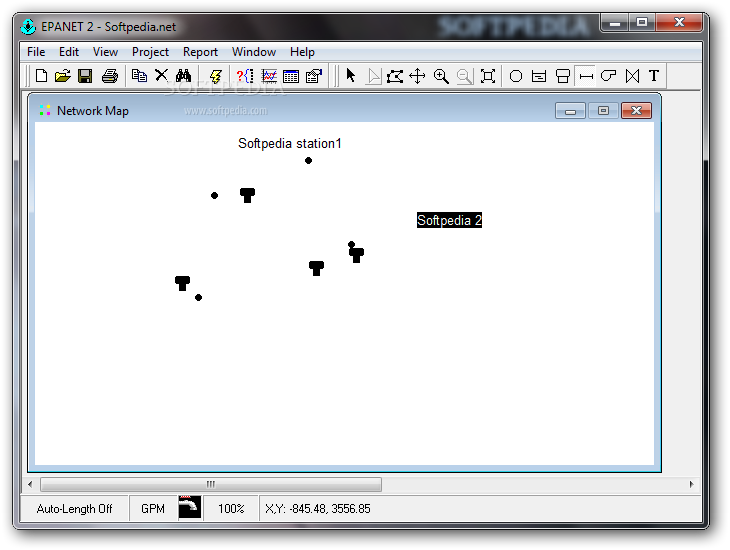
Task: Select the Add Pump tool
Action: click(608, 75)
